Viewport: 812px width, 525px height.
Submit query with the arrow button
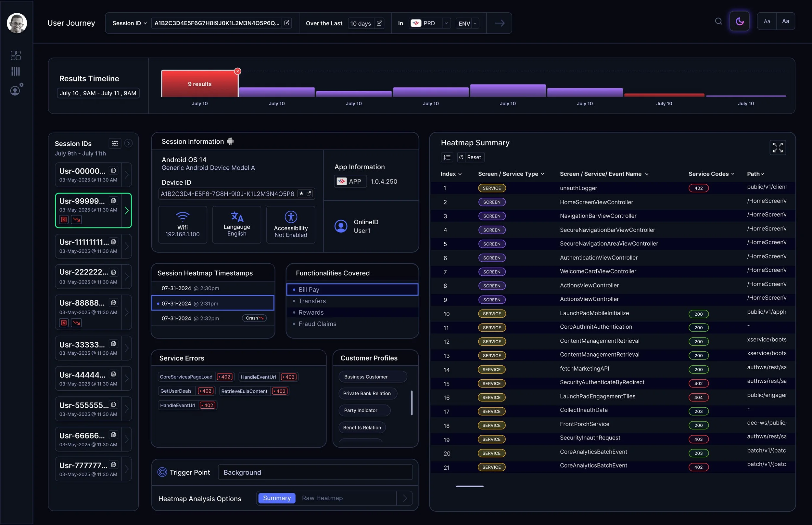point(499,23)
